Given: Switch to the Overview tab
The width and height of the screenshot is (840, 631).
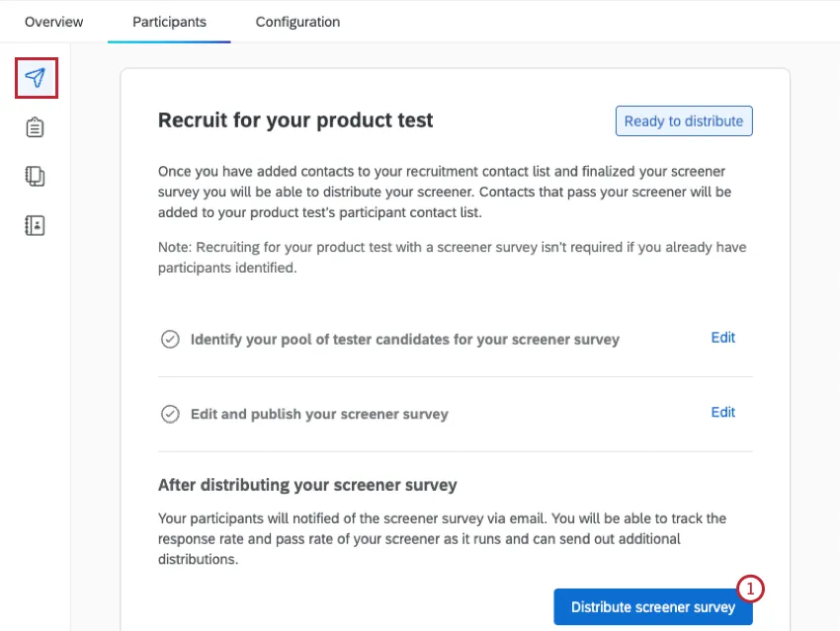Looking at the screenshot, I should 53,21.
